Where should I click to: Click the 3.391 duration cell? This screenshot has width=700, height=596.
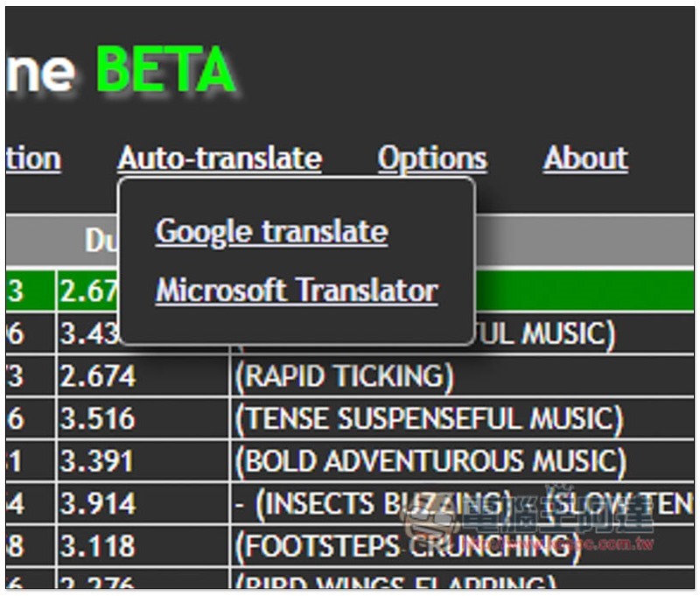[x=97, y=461]
